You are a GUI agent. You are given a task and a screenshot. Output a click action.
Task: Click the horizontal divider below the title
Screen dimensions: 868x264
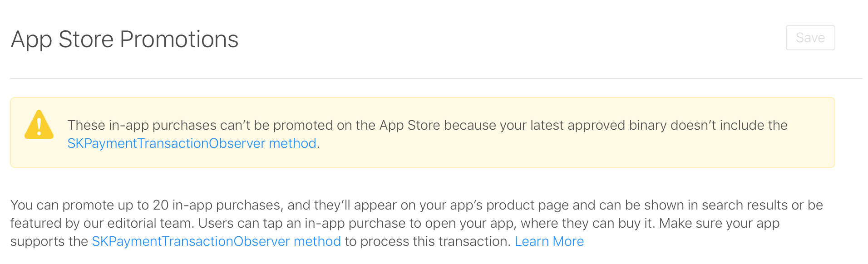tap(436, 78)
